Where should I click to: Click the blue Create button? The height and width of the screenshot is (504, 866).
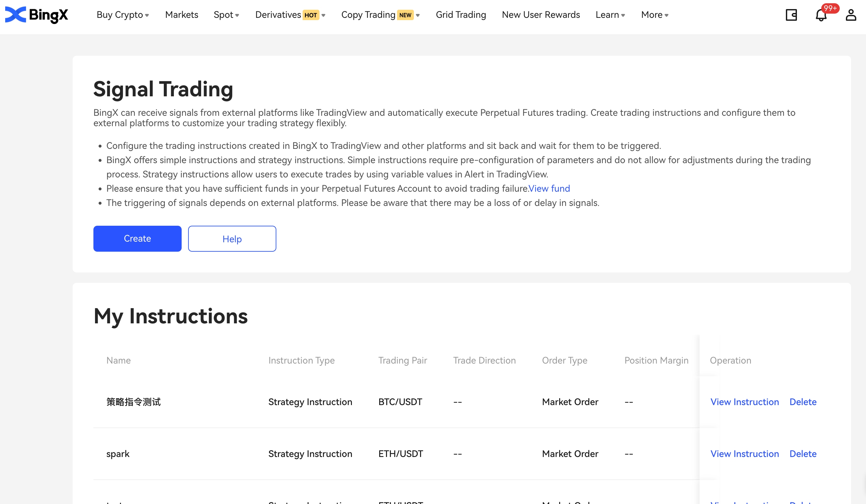pos(137,238)
